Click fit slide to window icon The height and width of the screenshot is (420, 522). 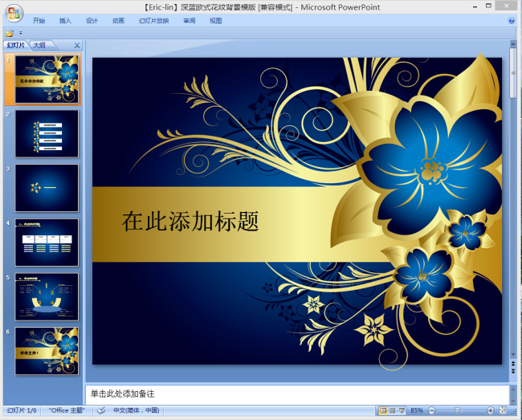point(503,410)
